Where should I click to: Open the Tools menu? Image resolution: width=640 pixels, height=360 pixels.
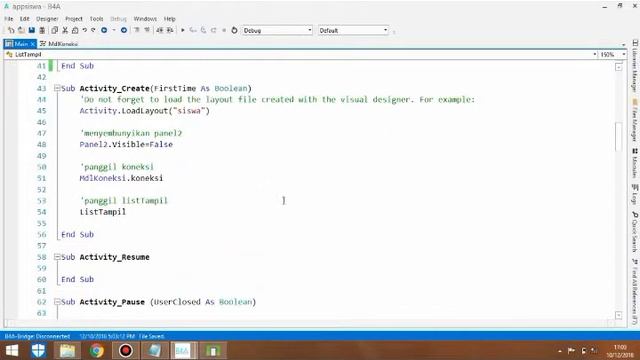coord(96,19)
